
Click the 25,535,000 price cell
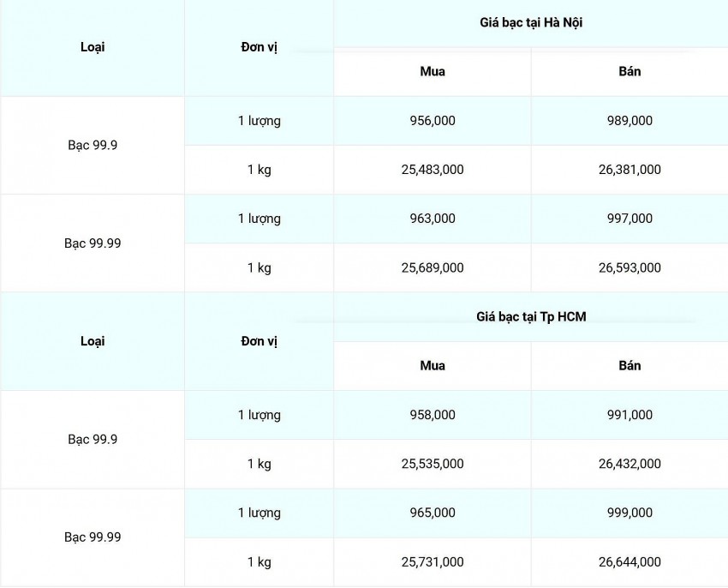coord(433,464)
